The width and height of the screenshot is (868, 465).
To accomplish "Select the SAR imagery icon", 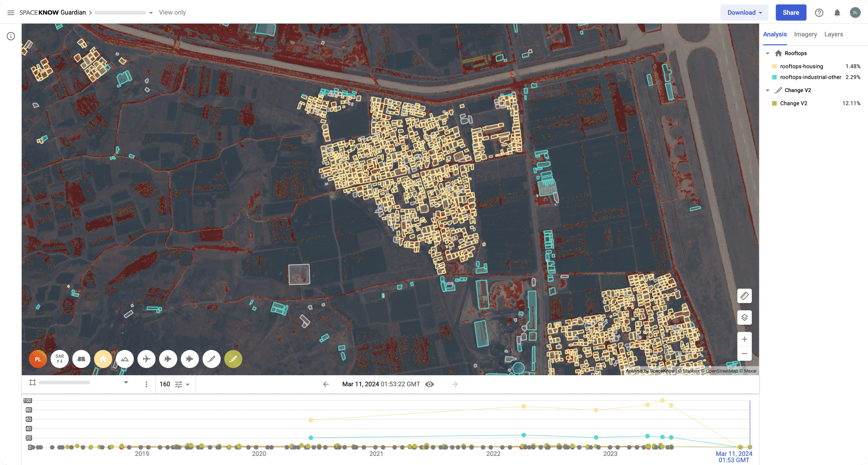I will pyautogui.click(x=60, y=359).
